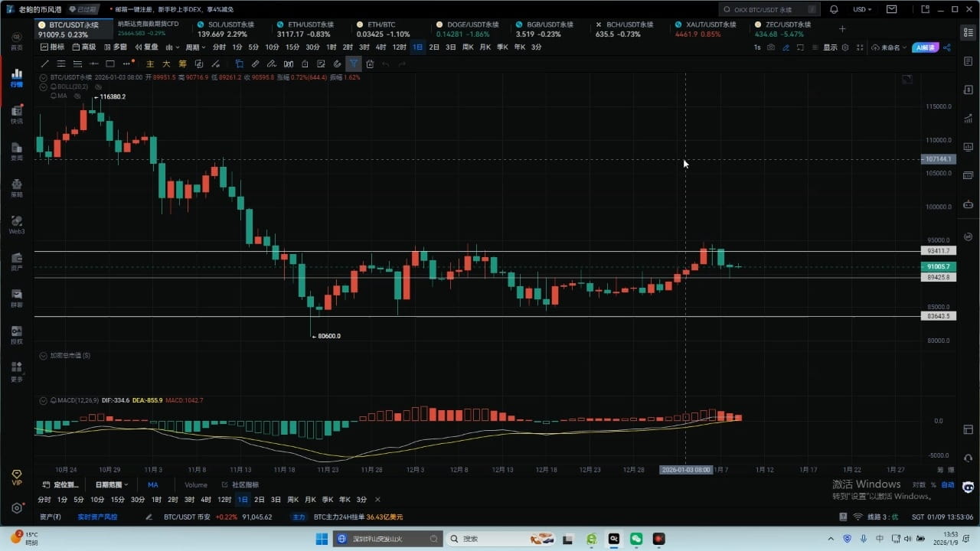Enter fullscreen chart mode
980x551 pixels.
click(x=860, y=47)
